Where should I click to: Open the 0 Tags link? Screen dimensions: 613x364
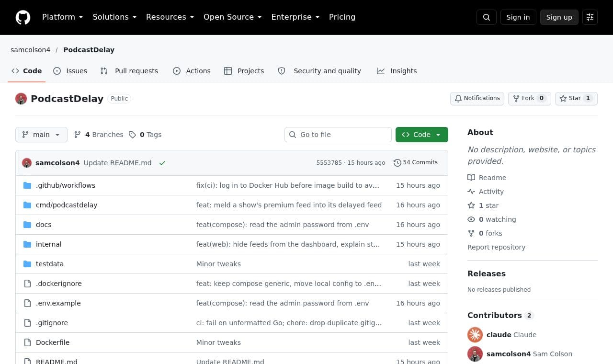(145, 135)
